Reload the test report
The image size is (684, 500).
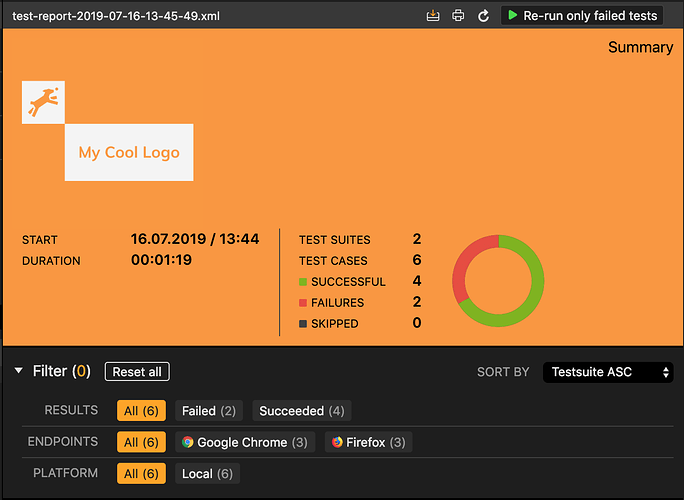tap(483, 16)
